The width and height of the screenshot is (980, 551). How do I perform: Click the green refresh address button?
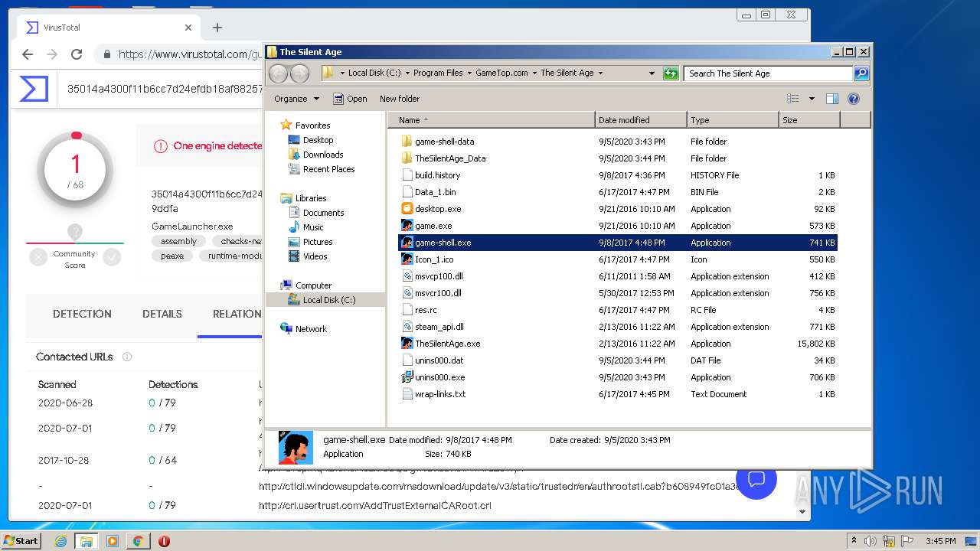tap(671, 73)
